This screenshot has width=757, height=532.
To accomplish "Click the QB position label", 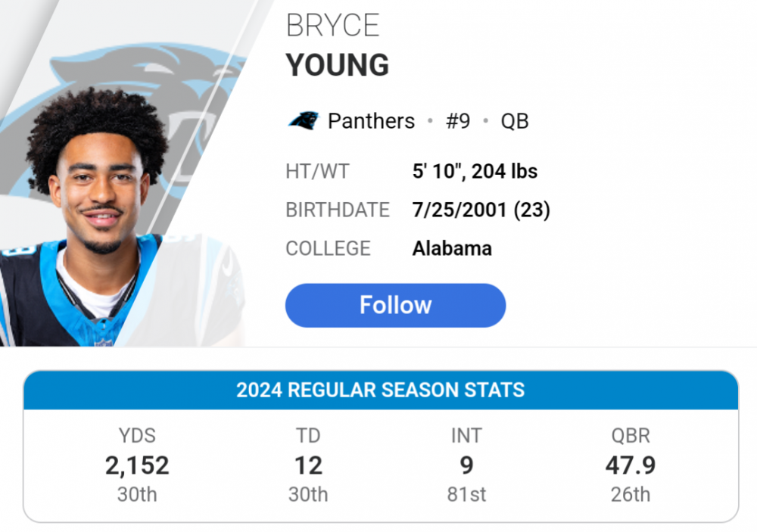I will 515,121.
